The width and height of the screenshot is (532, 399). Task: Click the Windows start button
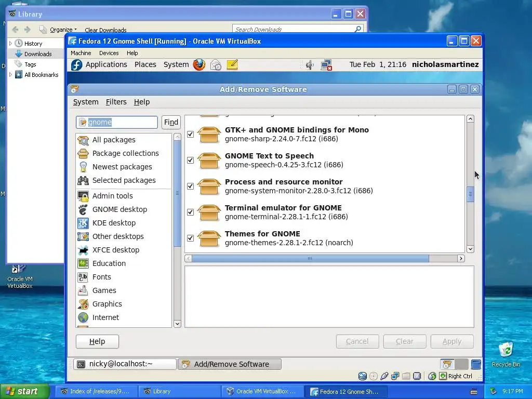click(24, 391)
